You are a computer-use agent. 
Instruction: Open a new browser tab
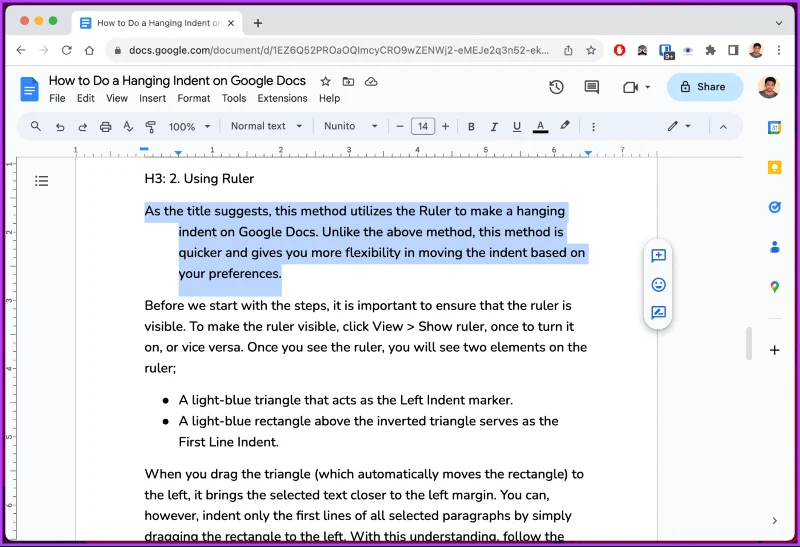coord(258,23)
